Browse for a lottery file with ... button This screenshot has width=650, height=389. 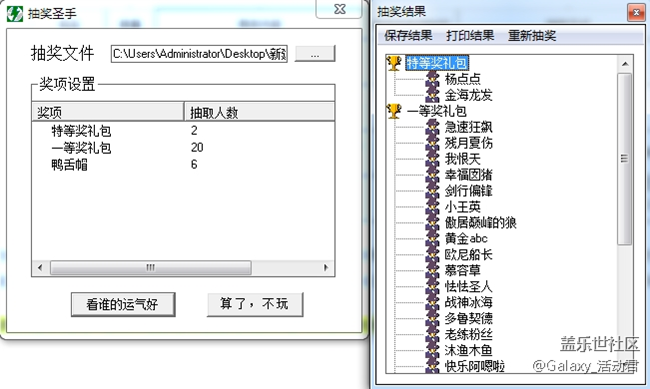pos(315,54)
